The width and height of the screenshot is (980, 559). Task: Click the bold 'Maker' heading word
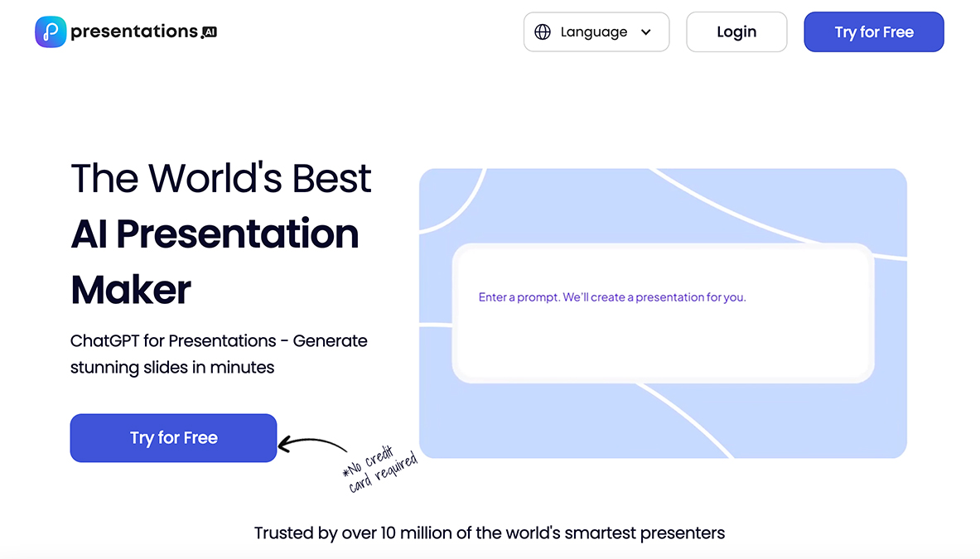pyautogui.click(x=131, y=290)
